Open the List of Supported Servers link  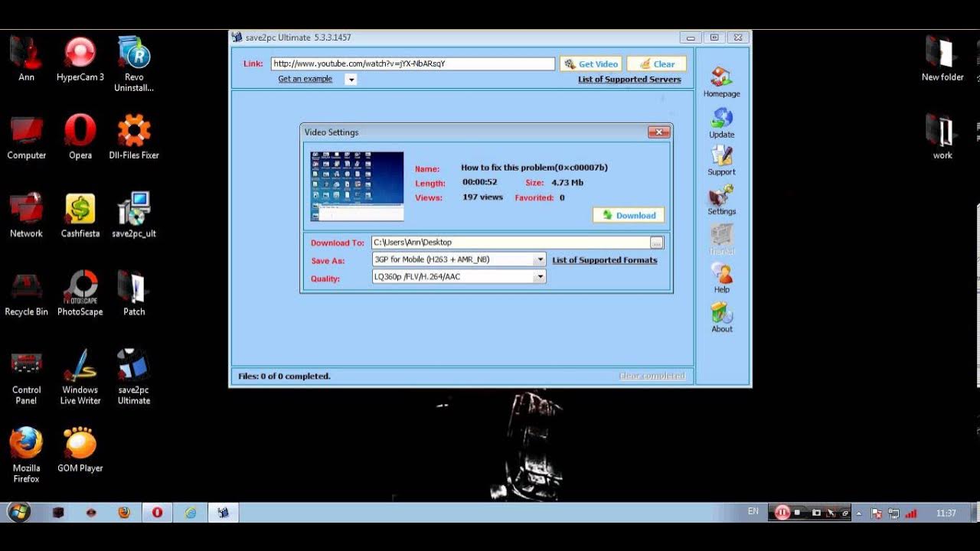click(629, 80)
